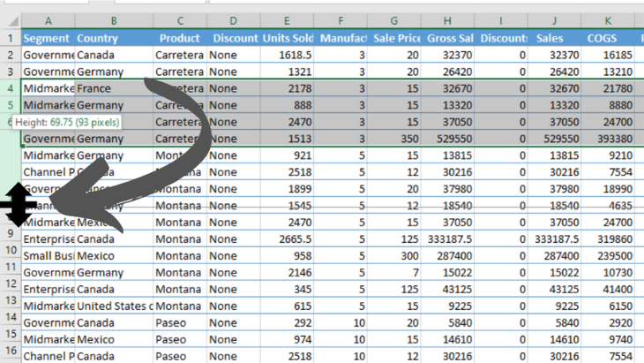Screen dimensions: 644x363
Task: Select column F header
Action: pyautogui.click(x=341, y=20)
